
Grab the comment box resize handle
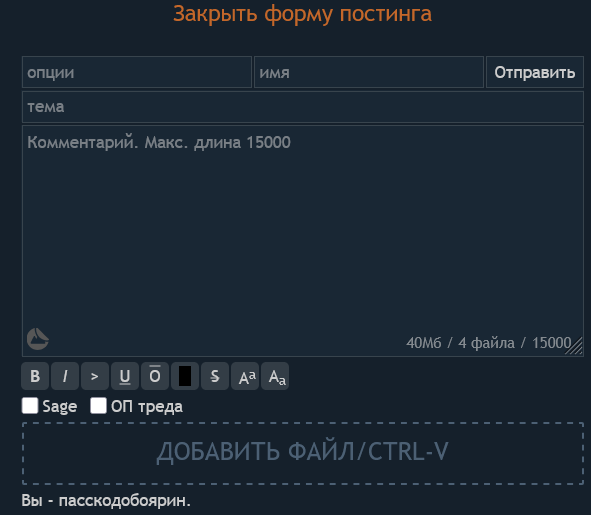pyautogui.click(x=574, y=346)
